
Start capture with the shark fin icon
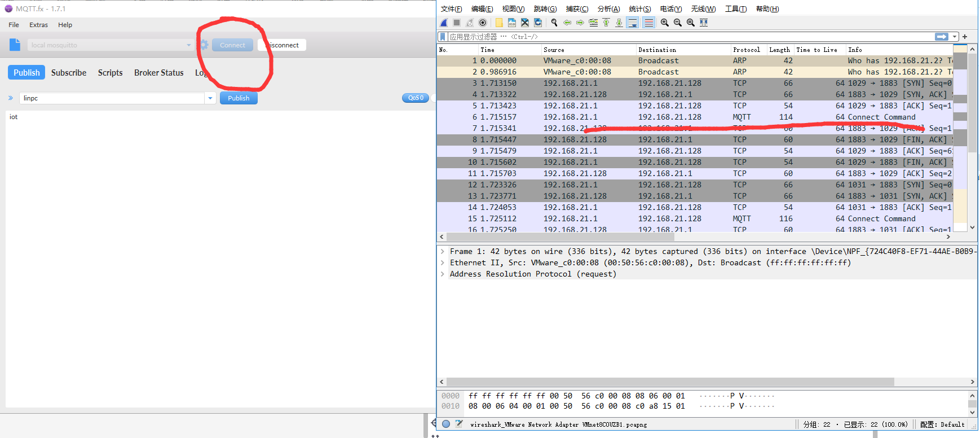444,23
